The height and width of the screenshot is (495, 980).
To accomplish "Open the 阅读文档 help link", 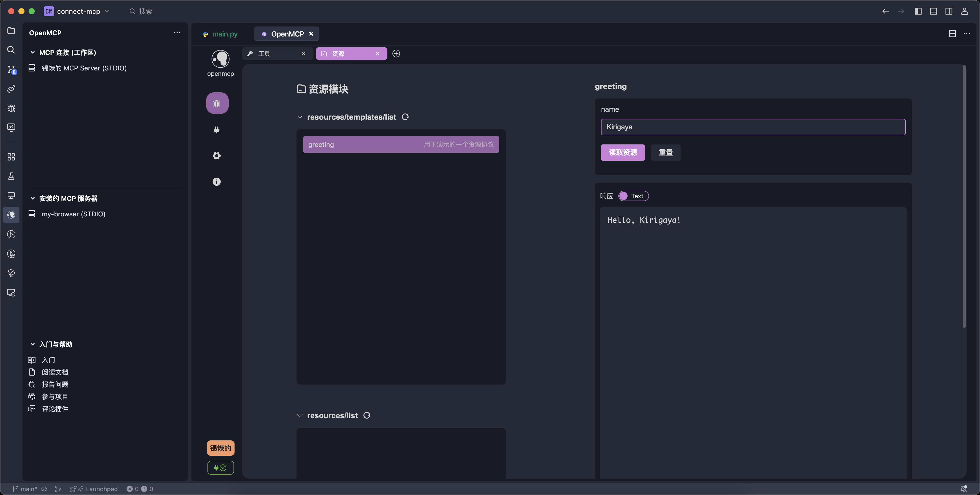I will click(x=55, y=372).
